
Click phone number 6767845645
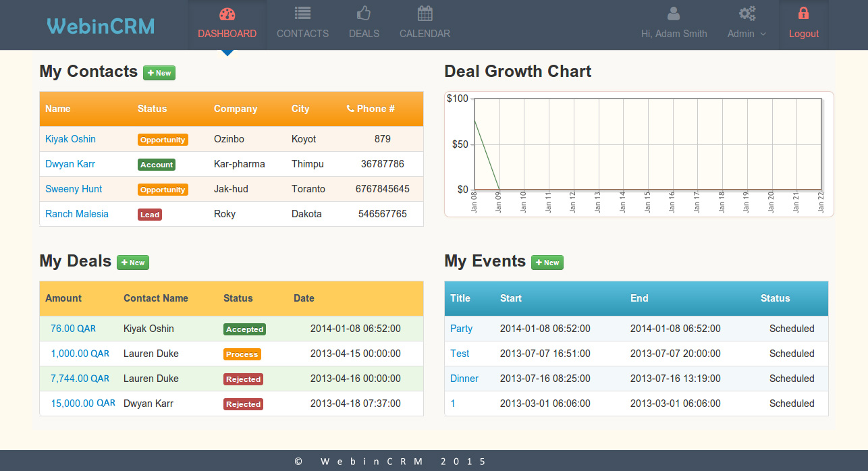[x=383, y=189]
